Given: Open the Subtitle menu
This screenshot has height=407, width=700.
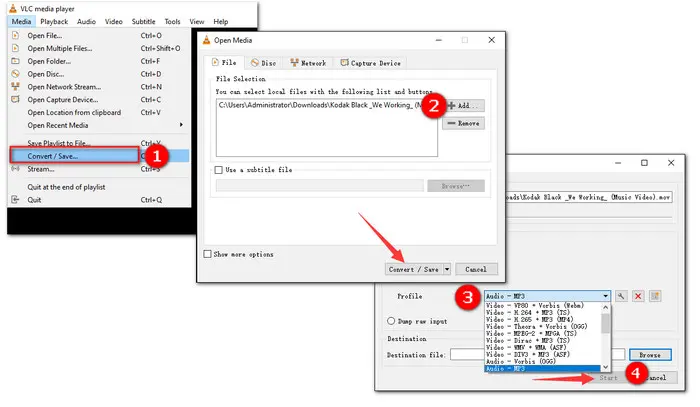Looking at the screenshot, I should pos(143,21).
